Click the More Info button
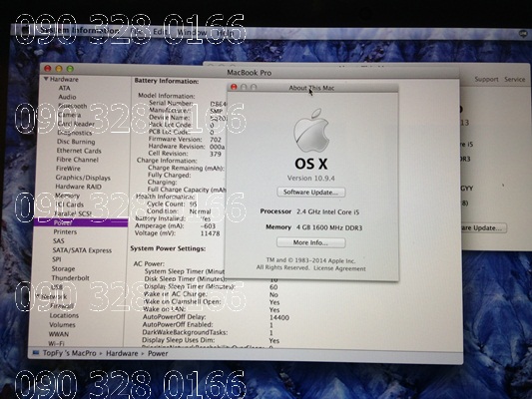 pos(310,242)
